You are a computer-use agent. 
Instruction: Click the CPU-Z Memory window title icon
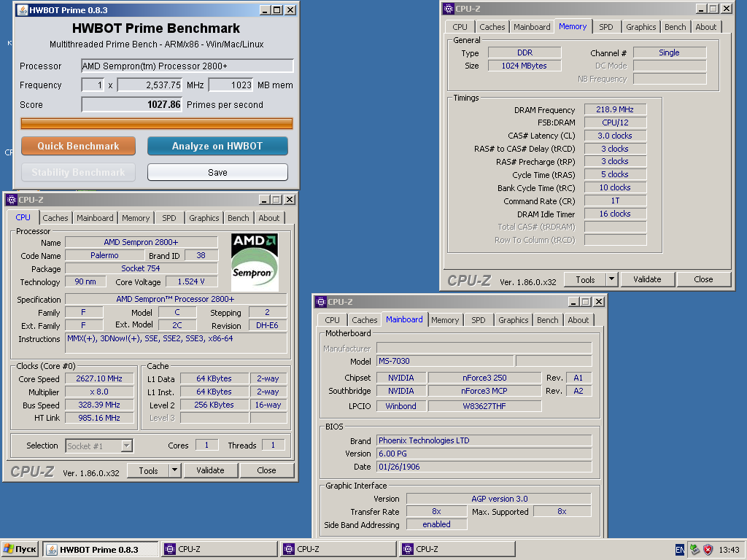pyautogui.click(x=449, y=9)
